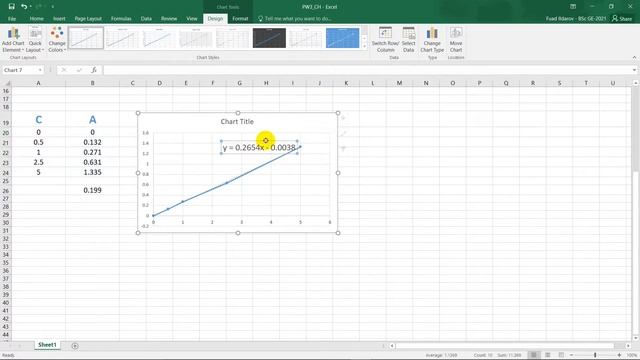Open Add Chart Element menu
The height and width of the screenshot is (360, 640).
[13, 40]
